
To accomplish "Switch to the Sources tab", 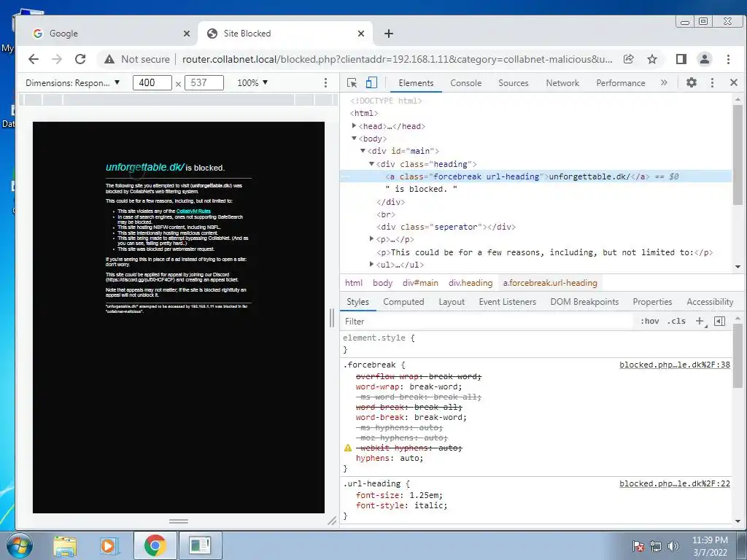I will [x=513, y=83].
